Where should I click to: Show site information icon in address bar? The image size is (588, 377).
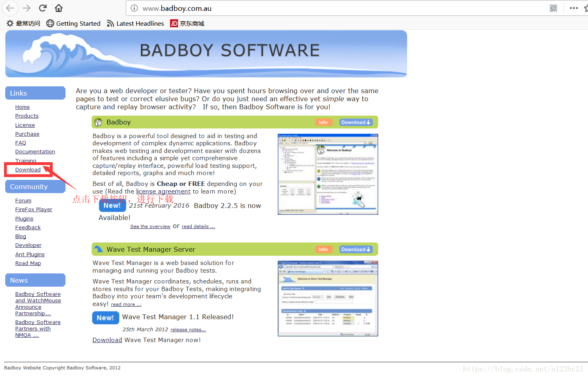[x=134, y=8]
